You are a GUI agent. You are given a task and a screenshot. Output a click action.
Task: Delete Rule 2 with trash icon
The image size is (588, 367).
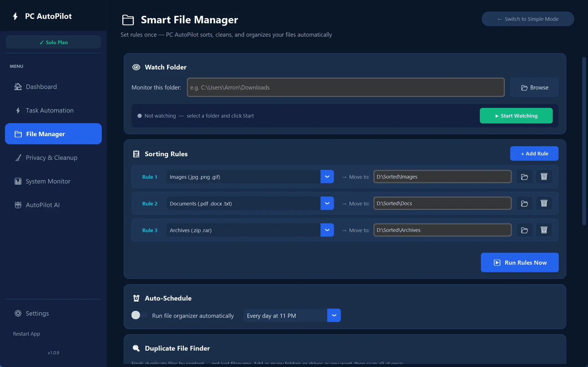click(544, 203)
